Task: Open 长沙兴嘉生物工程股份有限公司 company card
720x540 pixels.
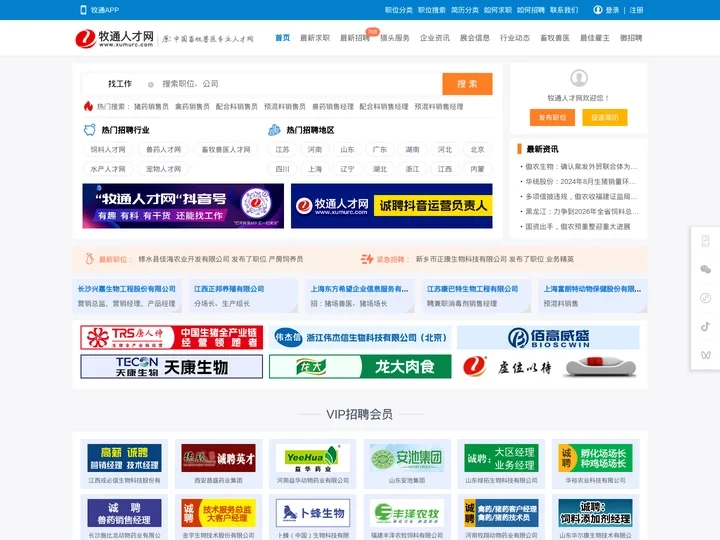Action: click(127, 296)
